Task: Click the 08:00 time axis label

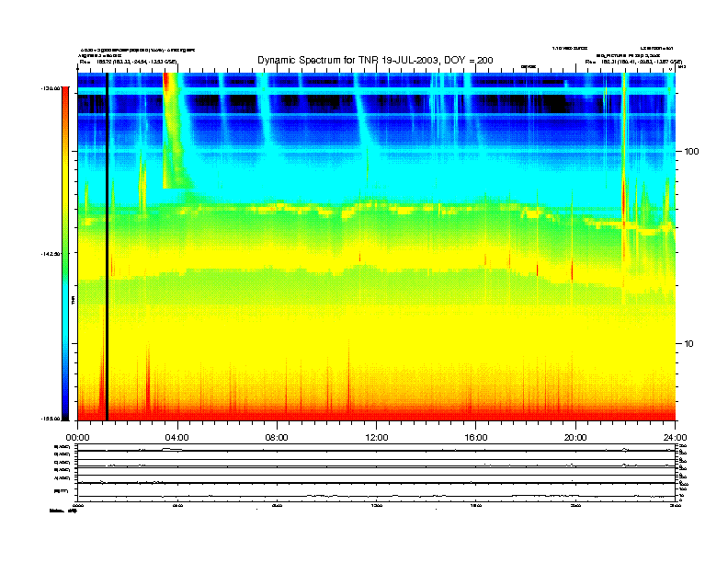Action: tap(277, 438)
